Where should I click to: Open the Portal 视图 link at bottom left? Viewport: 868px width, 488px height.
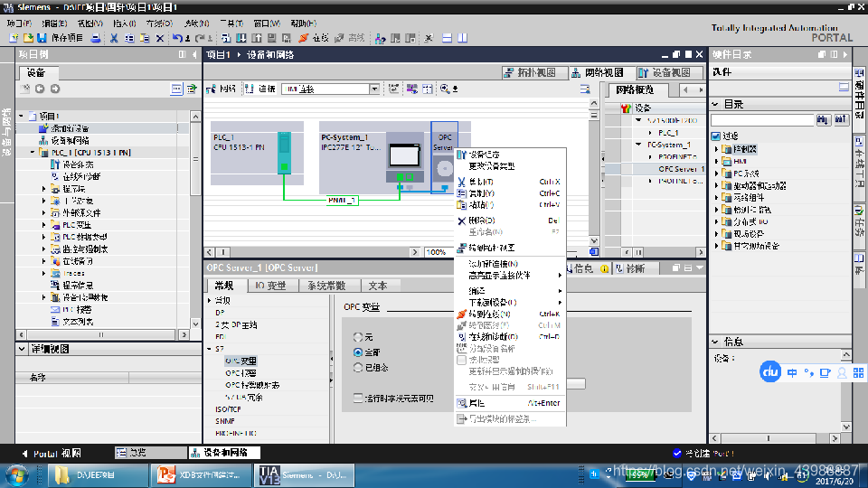(51, 454)
